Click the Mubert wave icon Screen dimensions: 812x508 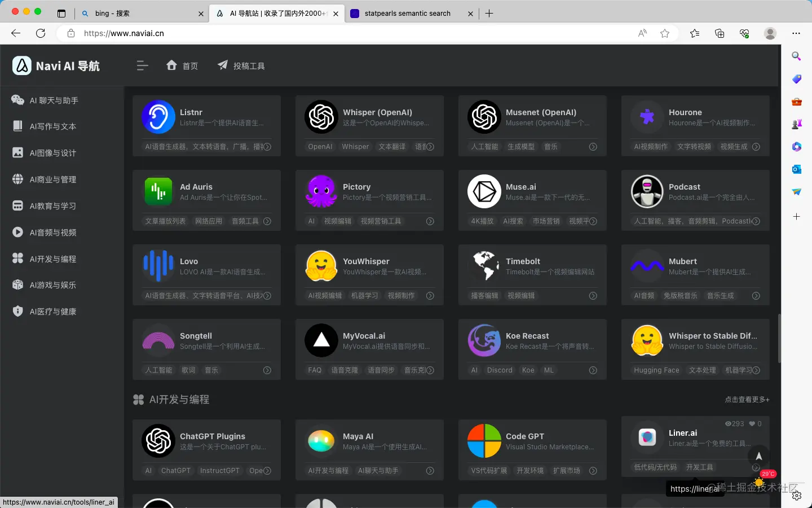pos(647,266)
